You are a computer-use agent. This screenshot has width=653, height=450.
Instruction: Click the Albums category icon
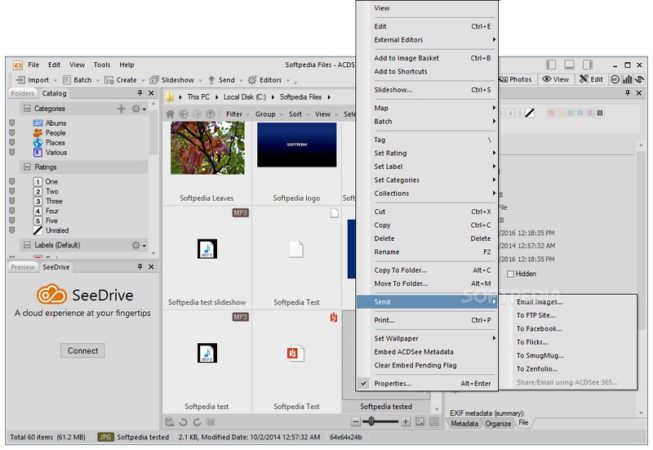coord(37,123)
